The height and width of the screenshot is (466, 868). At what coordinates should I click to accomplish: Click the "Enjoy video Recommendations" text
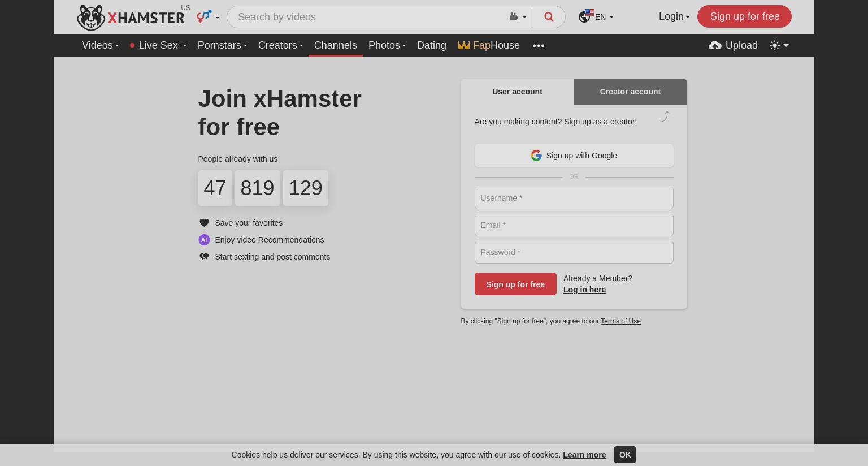pos(269,240)
